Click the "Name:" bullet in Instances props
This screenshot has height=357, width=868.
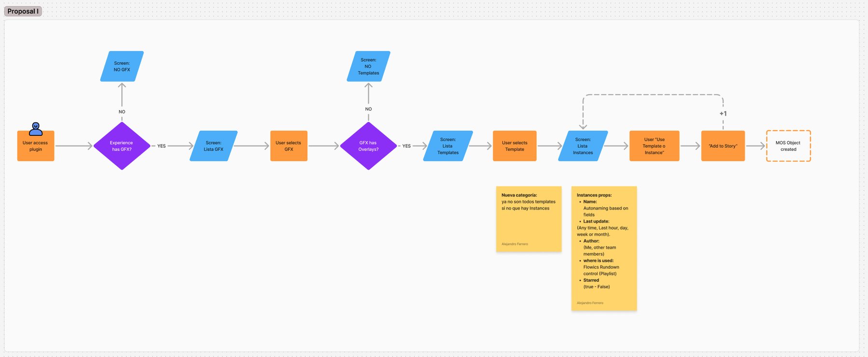590,202
